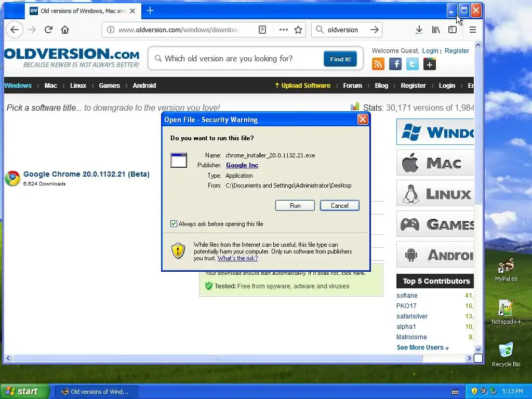
Task: Click the Find It! button
Action: (x=340, y=59)
